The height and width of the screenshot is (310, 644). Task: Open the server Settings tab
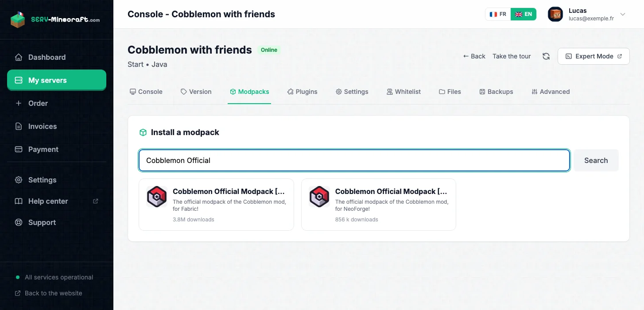(352, 92)
